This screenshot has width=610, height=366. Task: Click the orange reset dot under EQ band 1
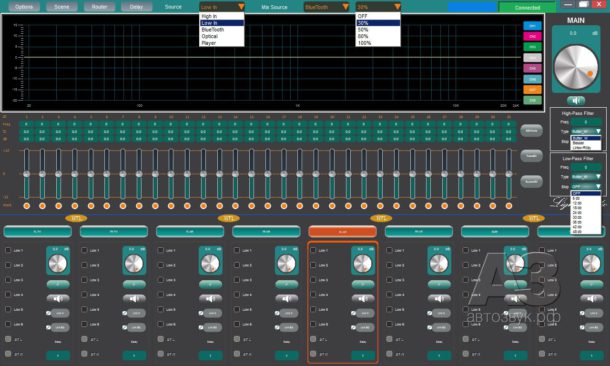(26, 206)
